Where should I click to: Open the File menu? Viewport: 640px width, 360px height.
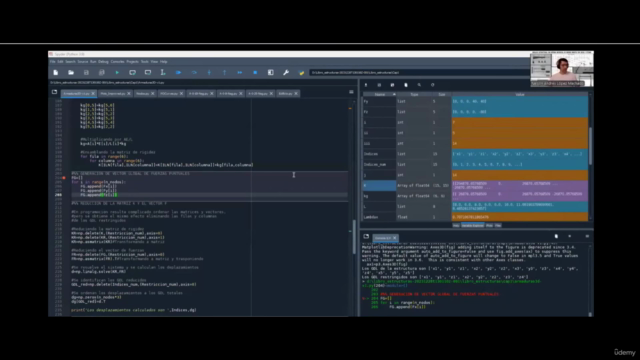53,62
